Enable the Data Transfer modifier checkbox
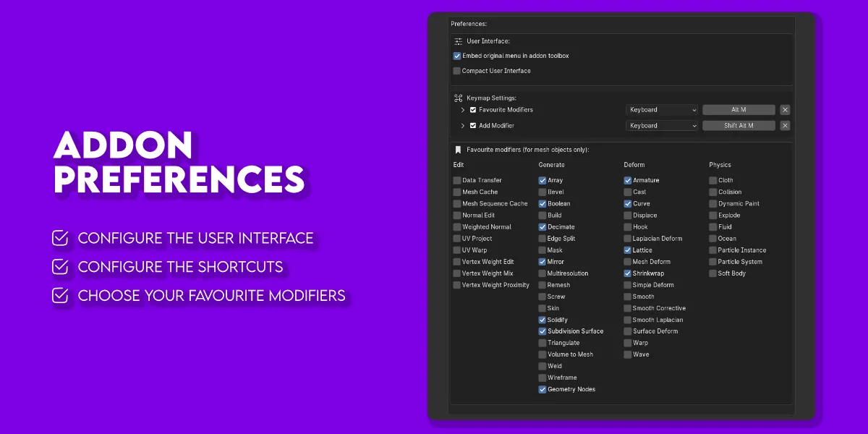 [457, 181]
